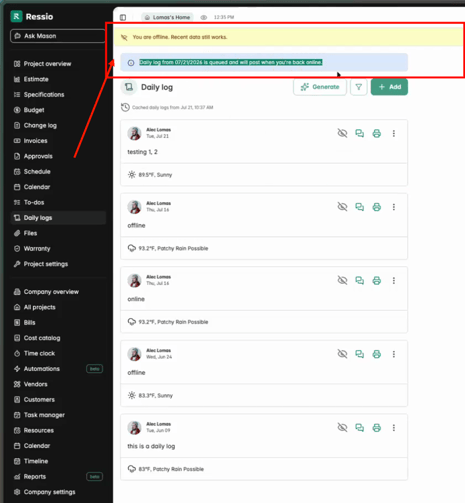465x503 pixels.
Task: Click the Ressio logo icon
Action: 16,16
